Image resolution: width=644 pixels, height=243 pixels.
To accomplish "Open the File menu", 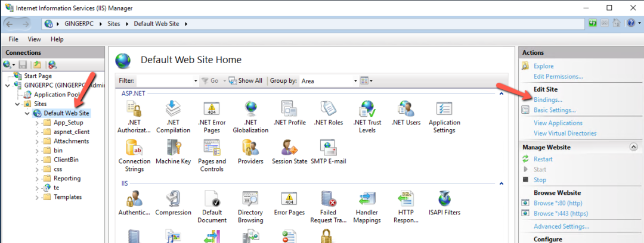I will 13,39.
